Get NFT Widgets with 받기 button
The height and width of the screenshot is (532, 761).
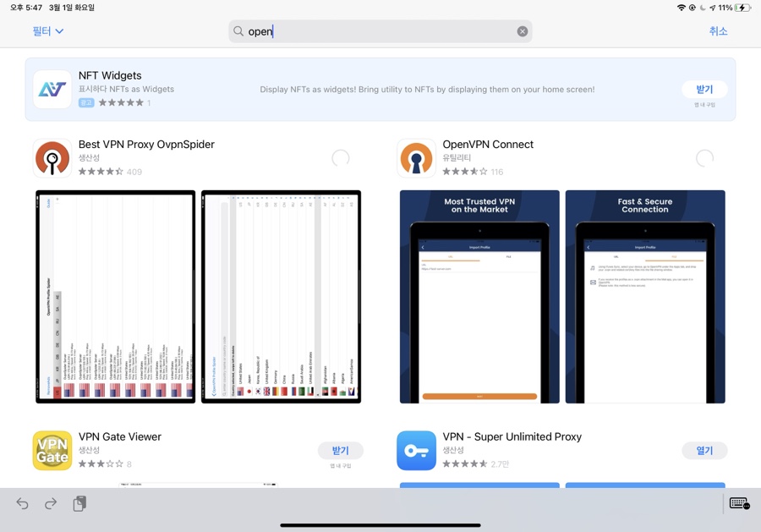point(704,90)
